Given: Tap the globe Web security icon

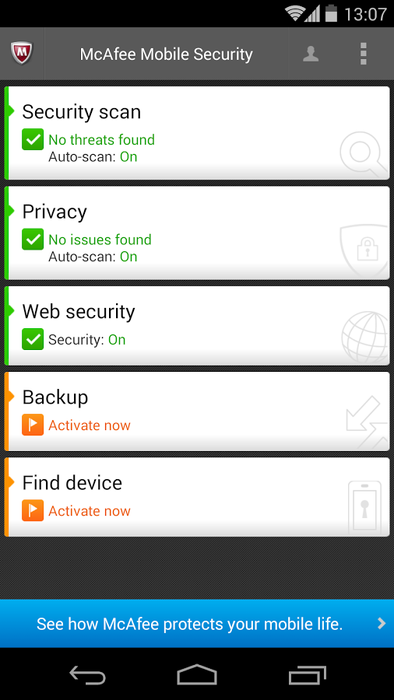Looking at the screenshot, I should 365,337.
